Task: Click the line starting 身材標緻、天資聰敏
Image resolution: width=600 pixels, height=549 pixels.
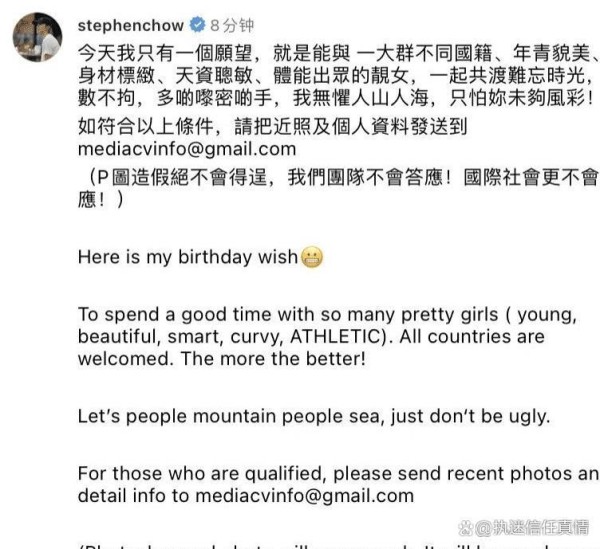Action: click(x=337, y=75)
